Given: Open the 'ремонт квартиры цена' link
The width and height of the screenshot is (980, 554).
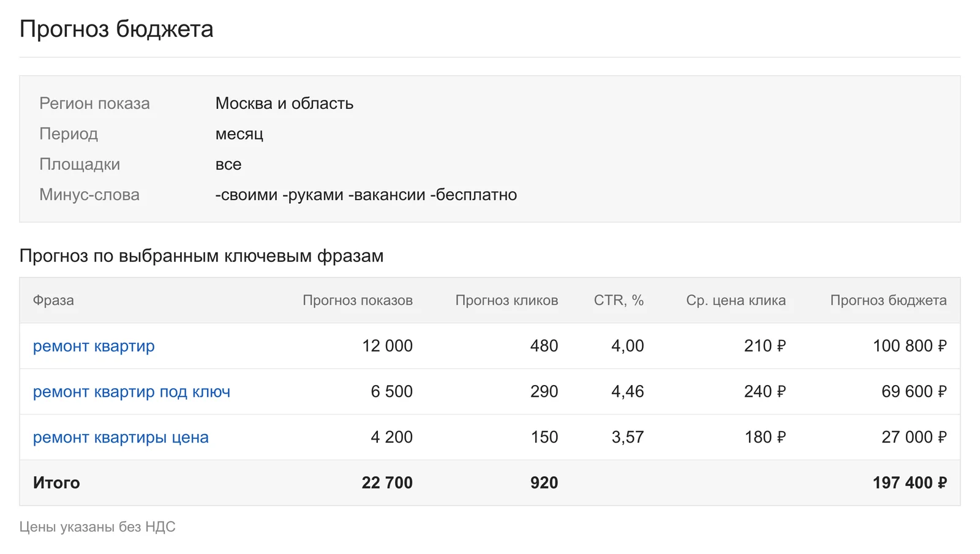Looking at the screenshot, I should coord(121,437).
